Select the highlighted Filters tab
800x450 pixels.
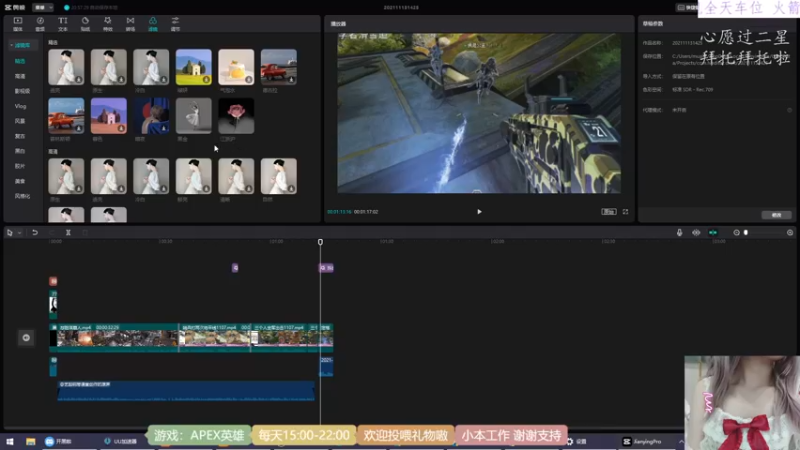click(x=153, y=23)
